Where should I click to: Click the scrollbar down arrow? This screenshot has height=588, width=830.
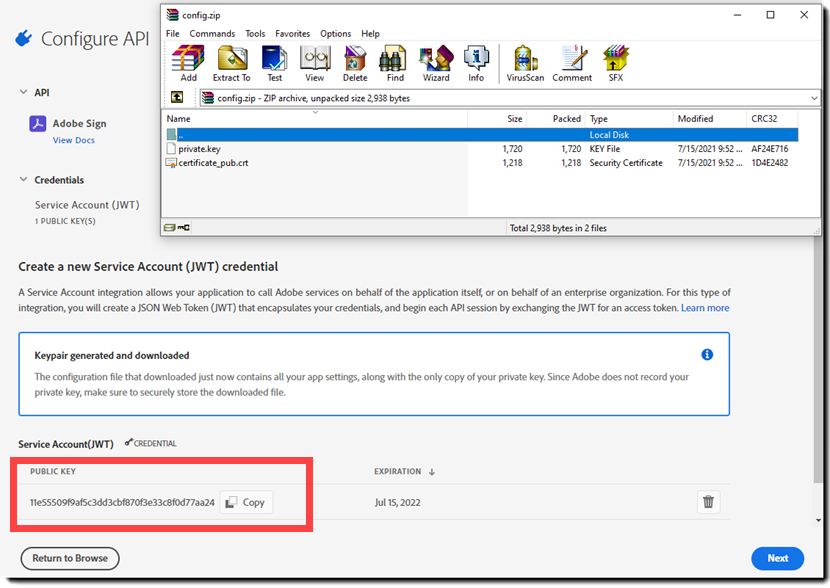(x=818, y=520)
